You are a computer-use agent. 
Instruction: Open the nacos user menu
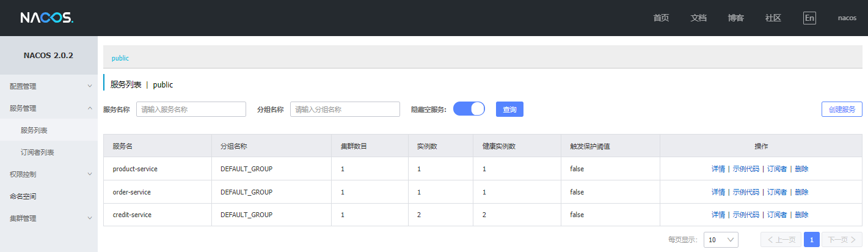(x=847, y=18)
